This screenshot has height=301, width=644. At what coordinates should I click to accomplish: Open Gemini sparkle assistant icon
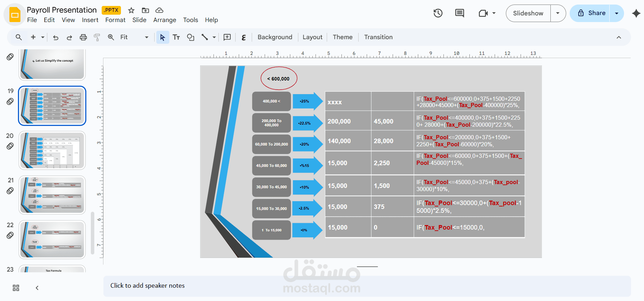tap(636, 13)
